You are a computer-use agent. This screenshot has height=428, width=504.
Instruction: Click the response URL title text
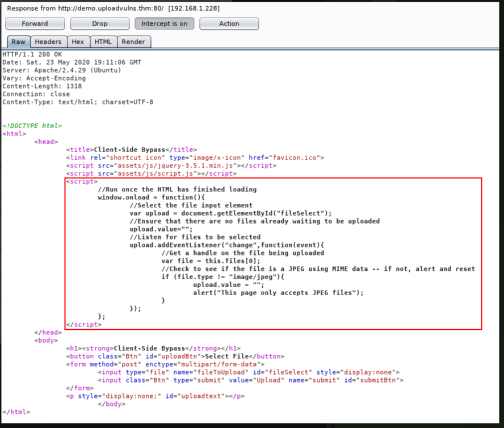113,9
